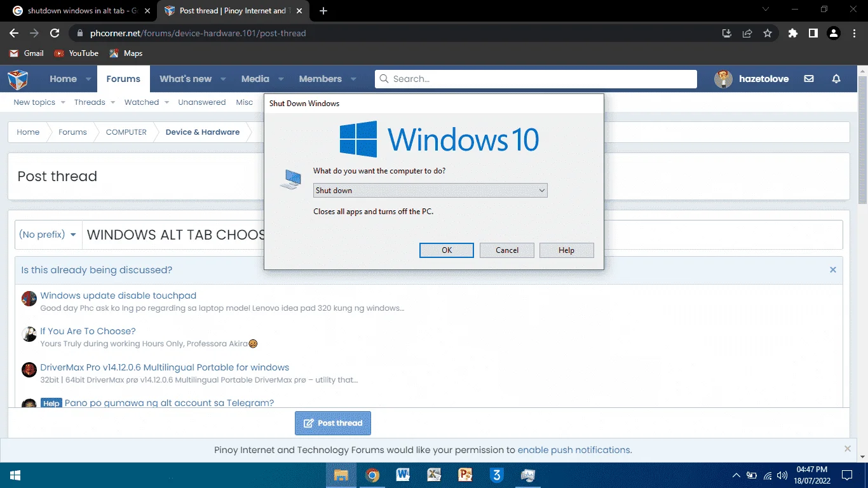Open the Chrome profile avatar

833,33
